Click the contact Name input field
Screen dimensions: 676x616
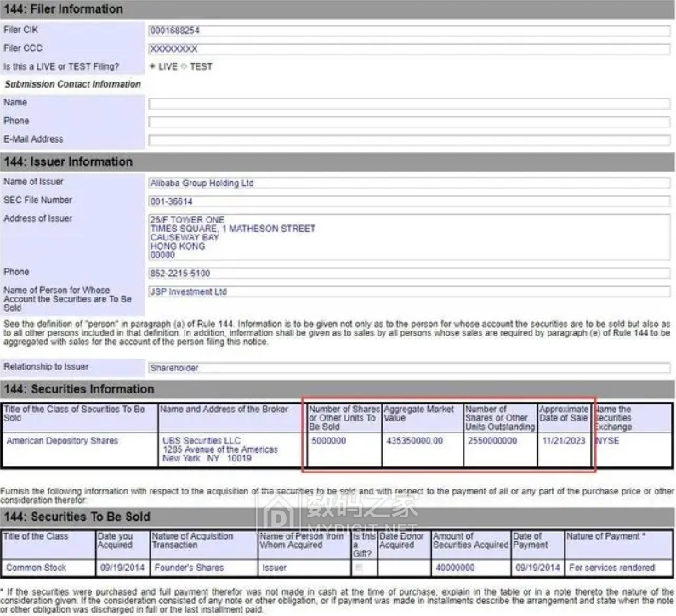[x=409, y=104]
